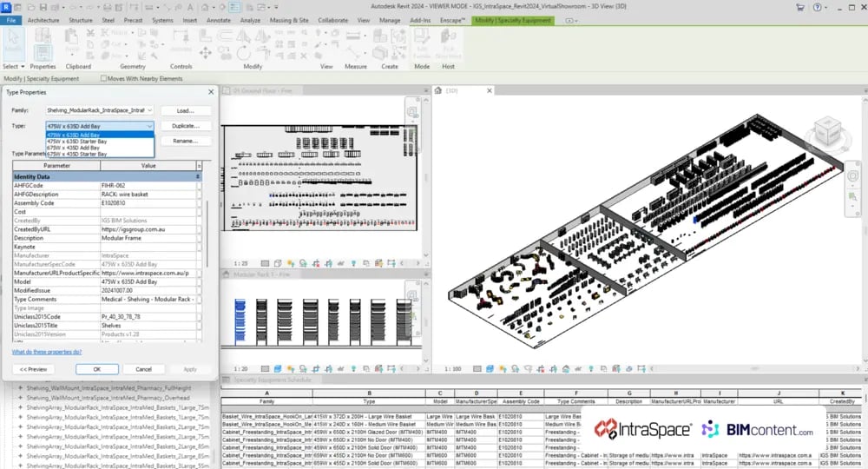Toggle the checkbox in the AHFGDescription row
Image resolution: width=868 pixels, height=469 pixels.
pyautogui.click(x=200, y=195)
